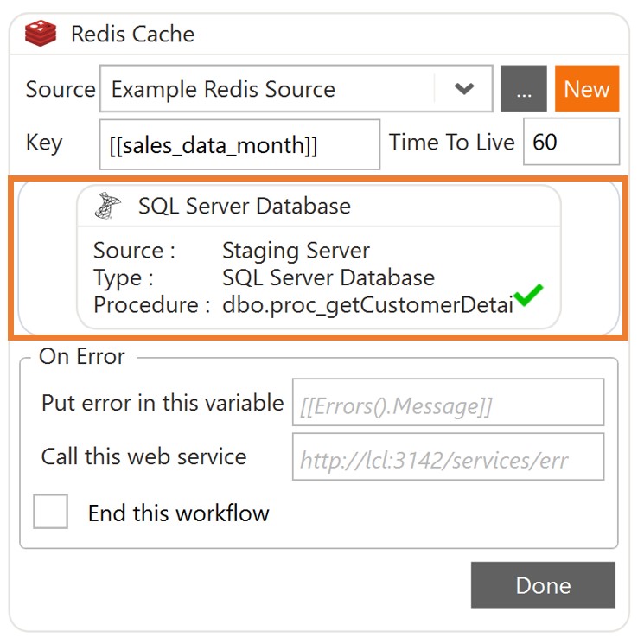Image resolution: width=644 pixels, height=644 pixels.
Task: Click the Type SQL Server Database value
Action: point(328,277)
